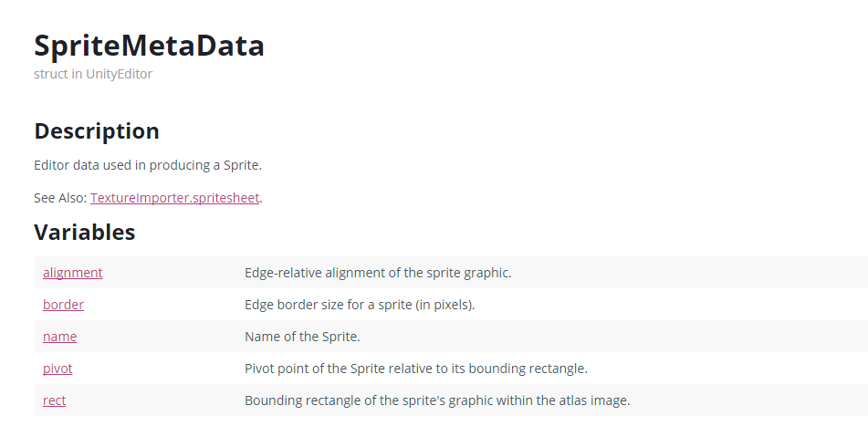Click the Variables section heading
868x447 pixels.
click(x=85, y=233)
